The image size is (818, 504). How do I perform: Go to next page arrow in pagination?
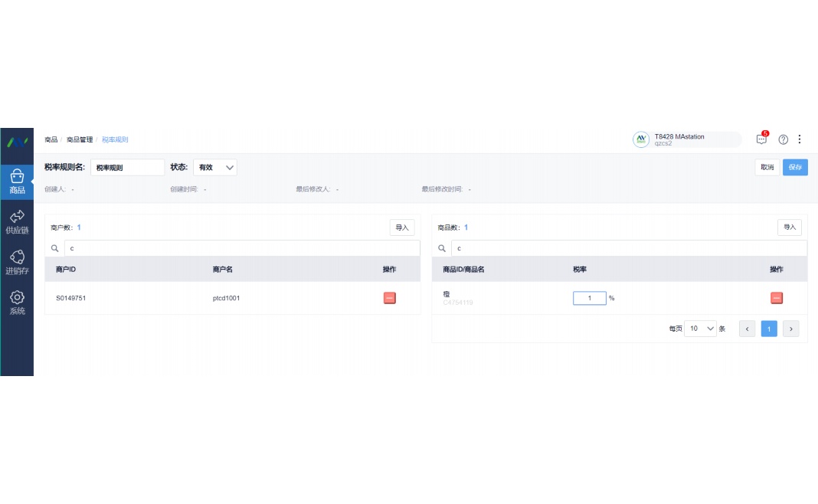pos(792,329)
